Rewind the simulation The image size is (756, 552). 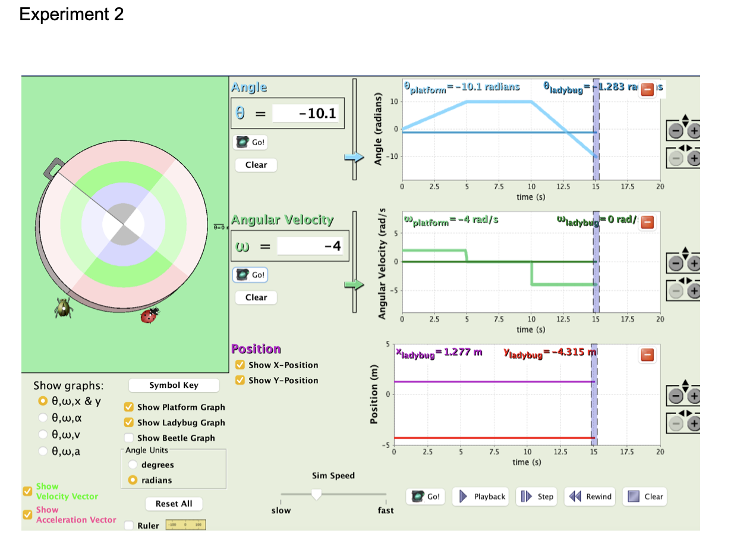590,497
